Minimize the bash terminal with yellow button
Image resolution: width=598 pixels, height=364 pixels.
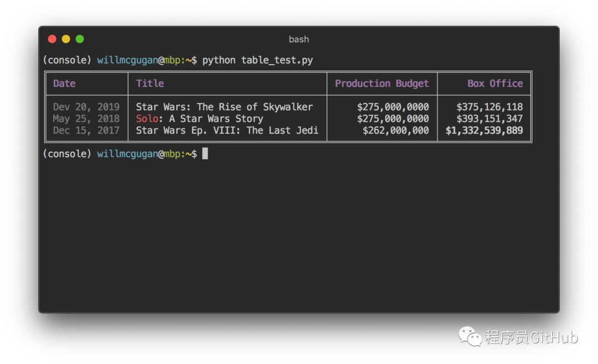(66, 39)
